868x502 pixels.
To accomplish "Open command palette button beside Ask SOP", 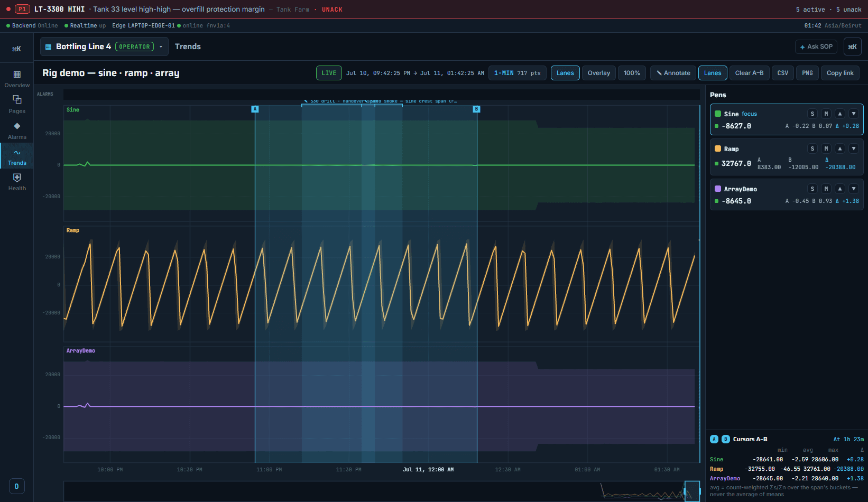I will pos(852,47).
